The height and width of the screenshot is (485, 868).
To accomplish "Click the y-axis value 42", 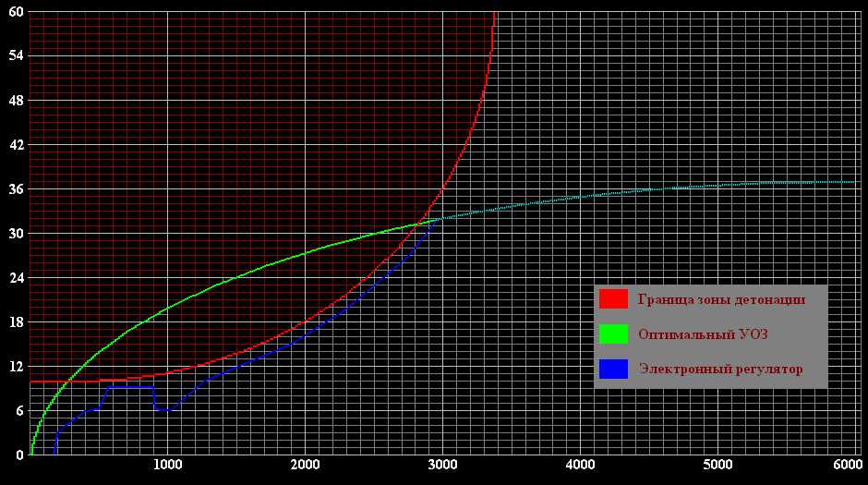I will click(16, 144).
